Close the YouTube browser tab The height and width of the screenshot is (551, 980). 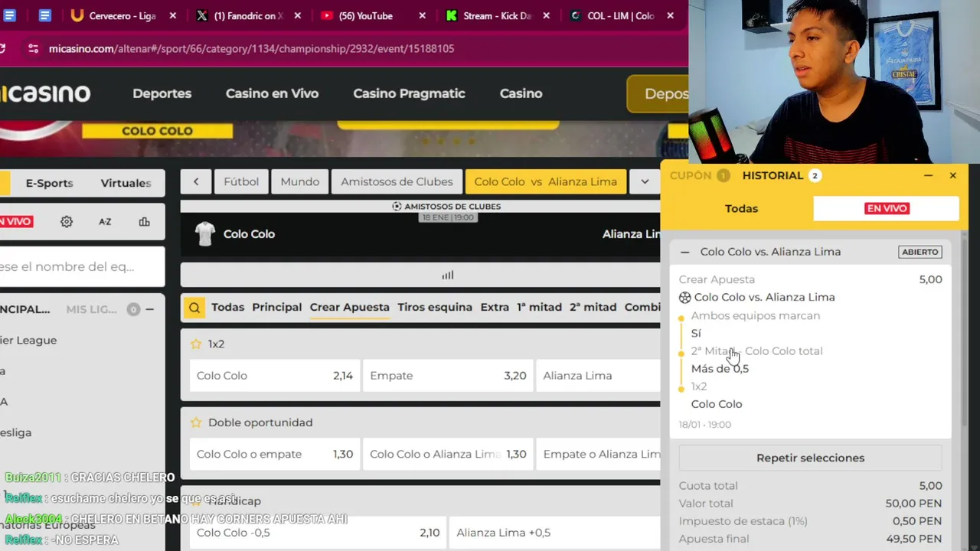click(x=421, y=15)
